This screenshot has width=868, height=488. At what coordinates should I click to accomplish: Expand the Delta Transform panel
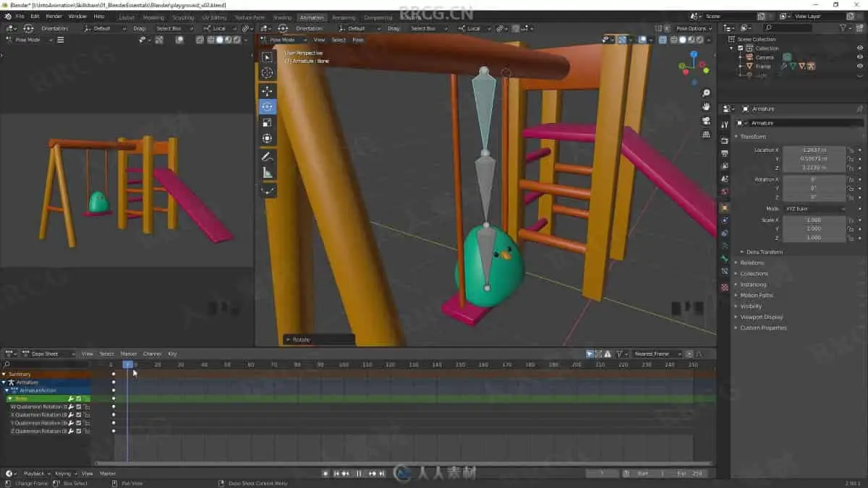(x=764, y=252)
